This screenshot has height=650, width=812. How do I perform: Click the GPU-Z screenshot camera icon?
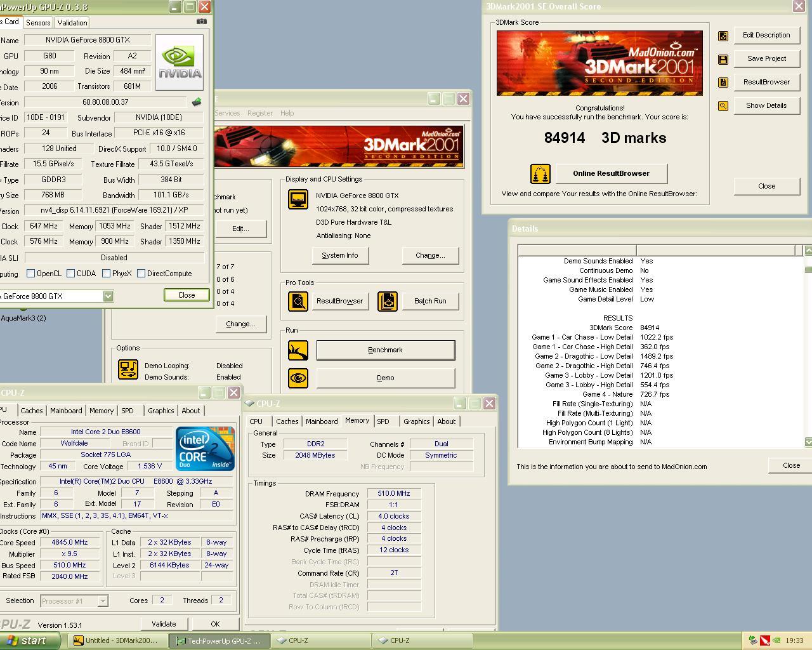click(x=202, y=22)
